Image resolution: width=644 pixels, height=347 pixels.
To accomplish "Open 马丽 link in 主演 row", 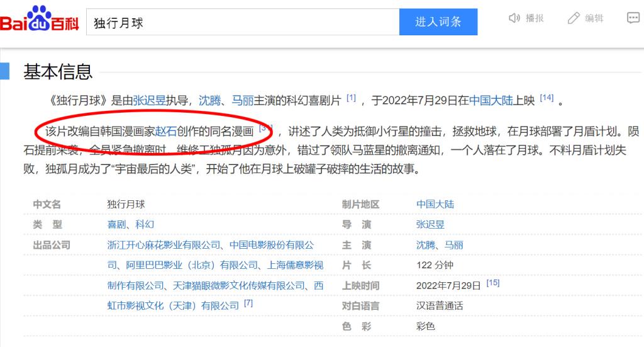I will pos(454,245).
